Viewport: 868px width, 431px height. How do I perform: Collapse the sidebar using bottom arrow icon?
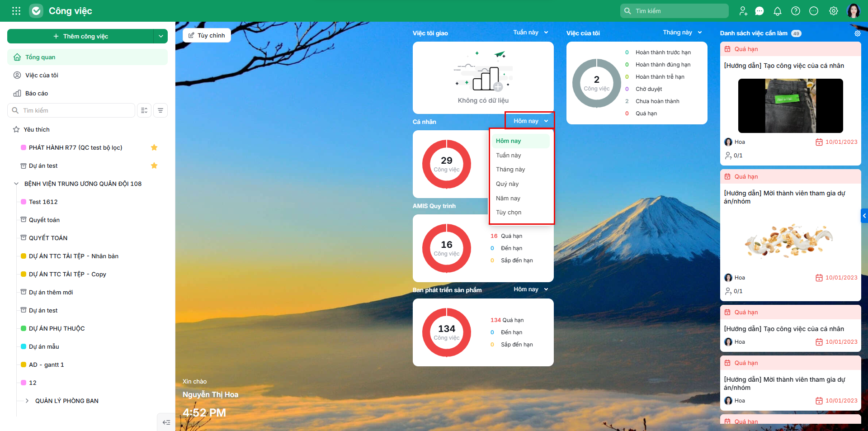coord(166,422)
